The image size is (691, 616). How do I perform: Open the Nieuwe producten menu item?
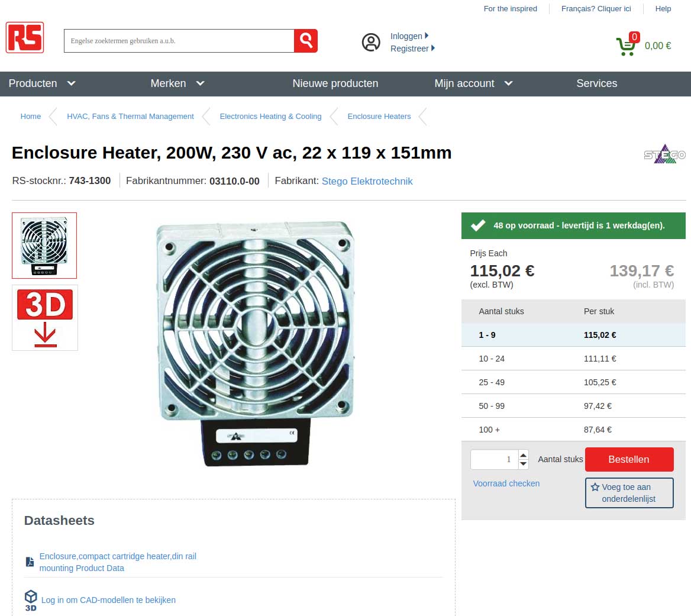pos(335,83)
